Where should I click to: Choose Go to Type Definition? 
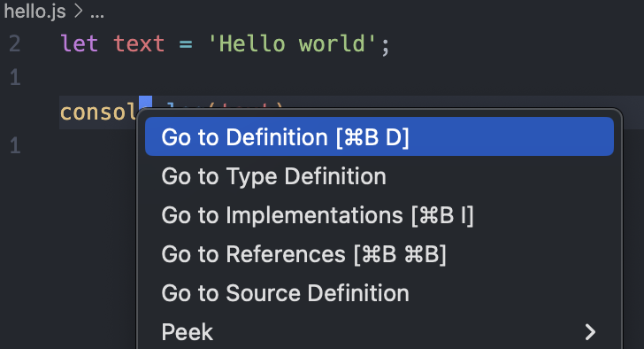(379, 176)
